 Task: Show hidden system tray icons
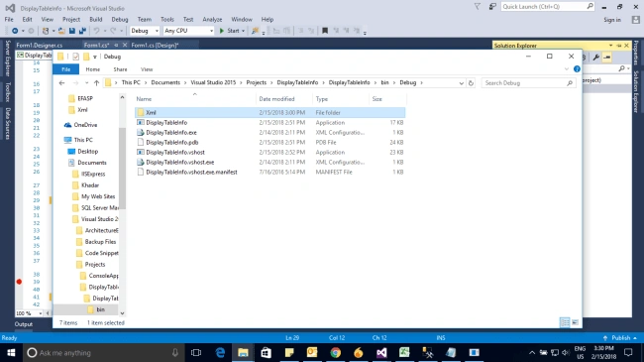point(532,352)
